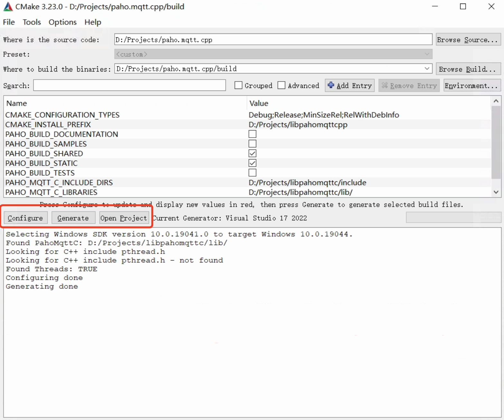Open the Help menu

coord(93,22)
